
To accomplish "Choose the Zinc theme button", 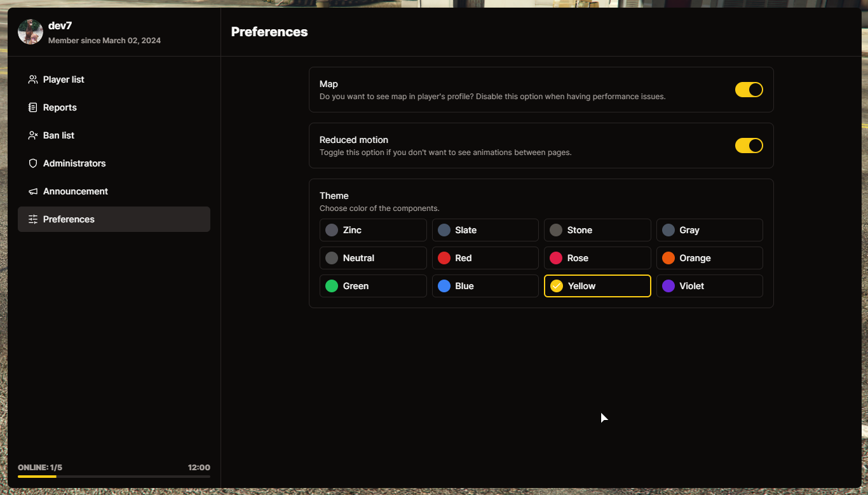I will (373, 230).
